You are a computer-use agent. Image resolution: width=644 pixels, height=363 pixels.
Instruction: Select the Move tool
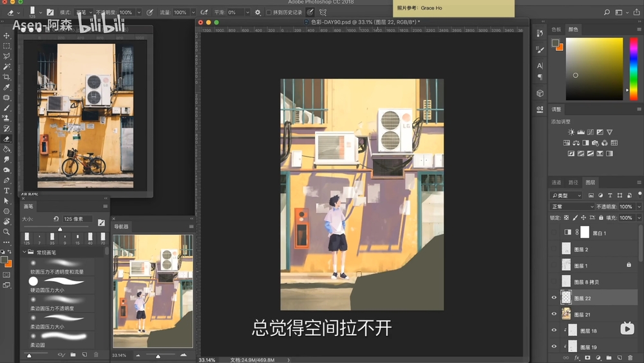tap(7, 35)
